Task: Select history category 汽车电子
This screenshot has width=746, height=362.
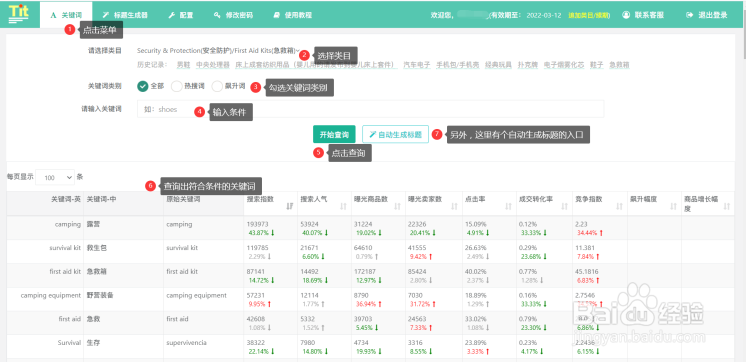Action: tap(417, 65)
